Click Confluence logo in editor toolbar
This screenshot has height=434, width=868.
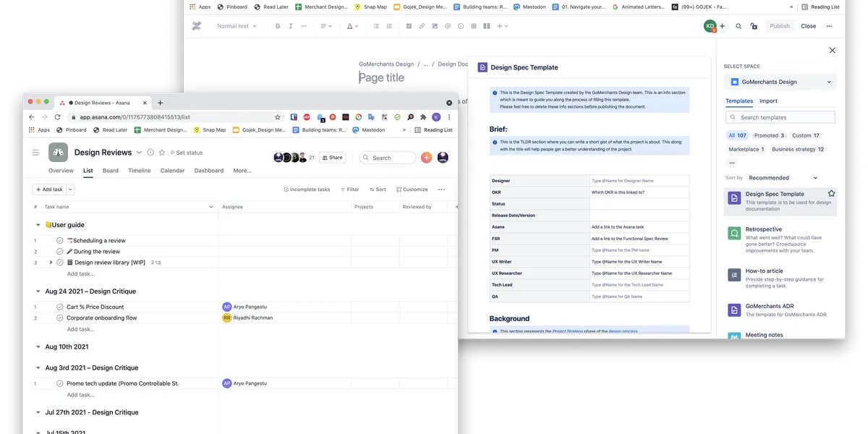[x=197, y=26]
